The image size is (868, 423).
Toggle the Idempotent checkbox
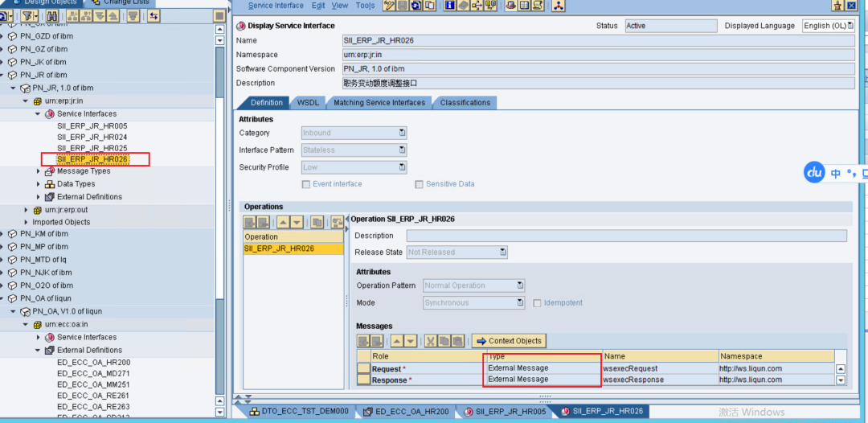(536, 303)
